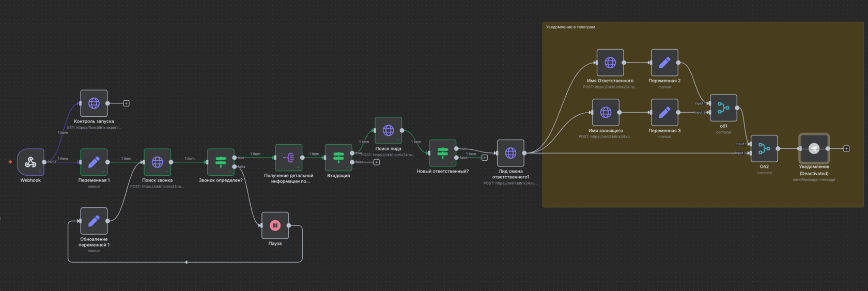The width and height of the screenshot is (868, 291).
Task: Click the Поиск лида node label
Action: 389,149
